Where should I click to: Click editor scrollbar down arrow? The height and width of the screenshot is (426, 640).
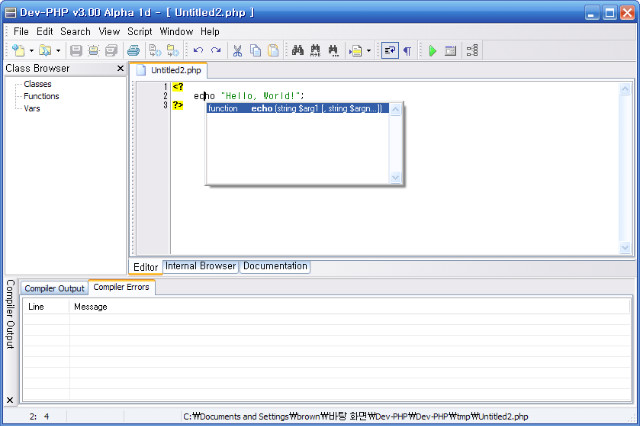[x=625, y=247]
